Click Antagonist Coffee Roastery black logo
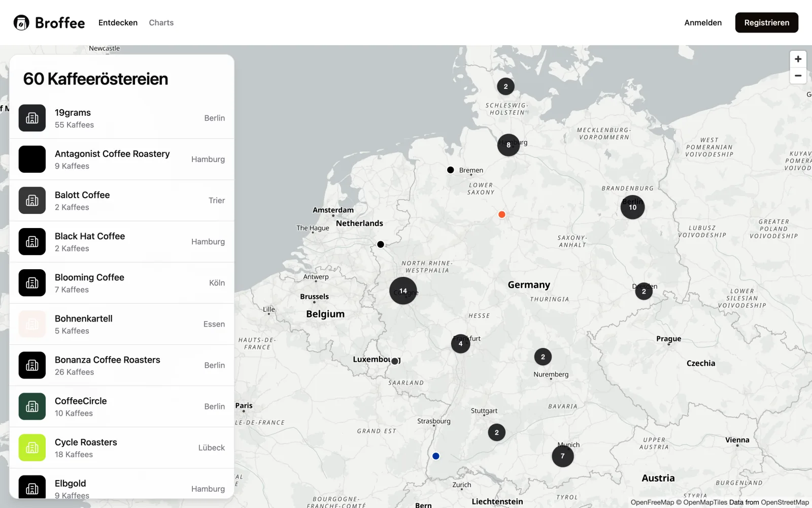The width and height of the screenshot is (812, 508). point(32,159)
